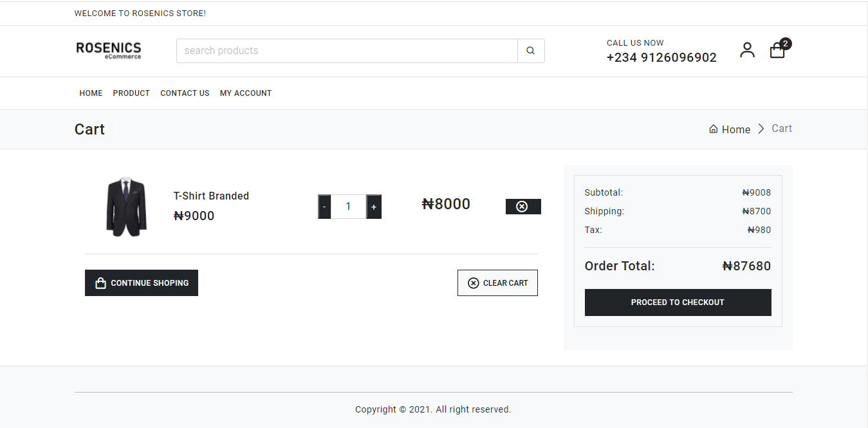
Task: Open the HOME menu item
Action: pos(91,93)
